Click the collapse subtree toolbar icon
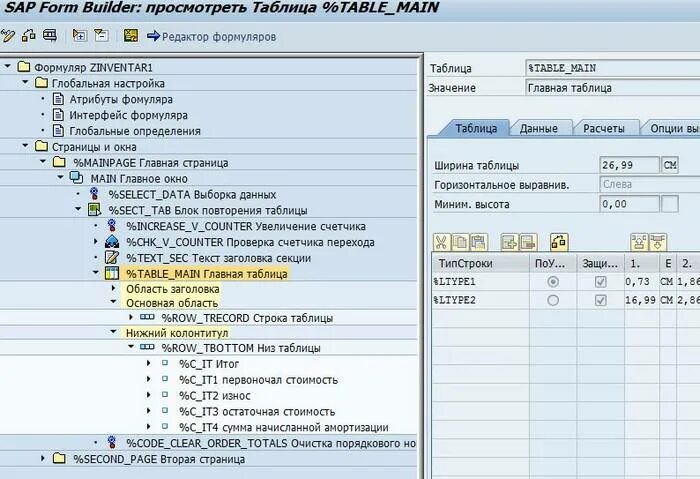Screen dimensions: 700x479 pyautogui.click(x=101, y=35)
